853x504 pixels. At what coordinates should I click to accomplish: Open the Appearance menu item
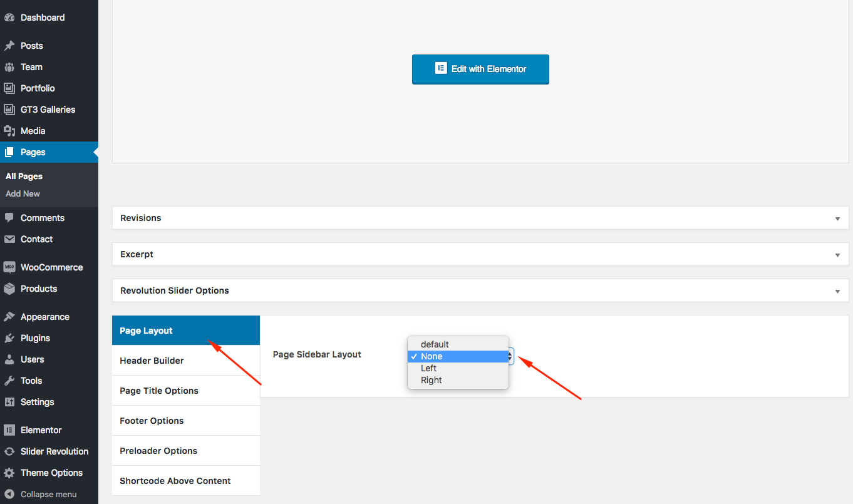pyautogui.click(x=49, y=317)
